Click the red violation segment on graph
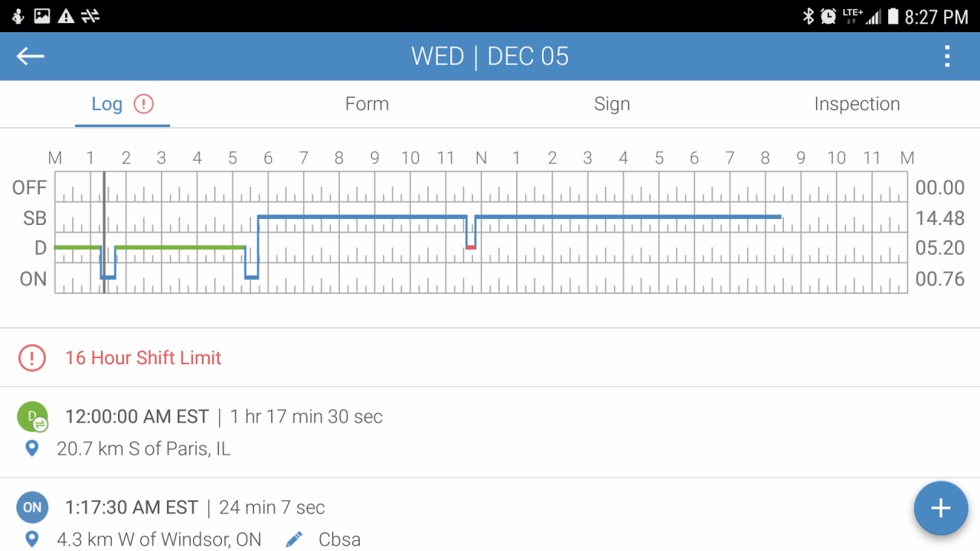 pos(471,247)
